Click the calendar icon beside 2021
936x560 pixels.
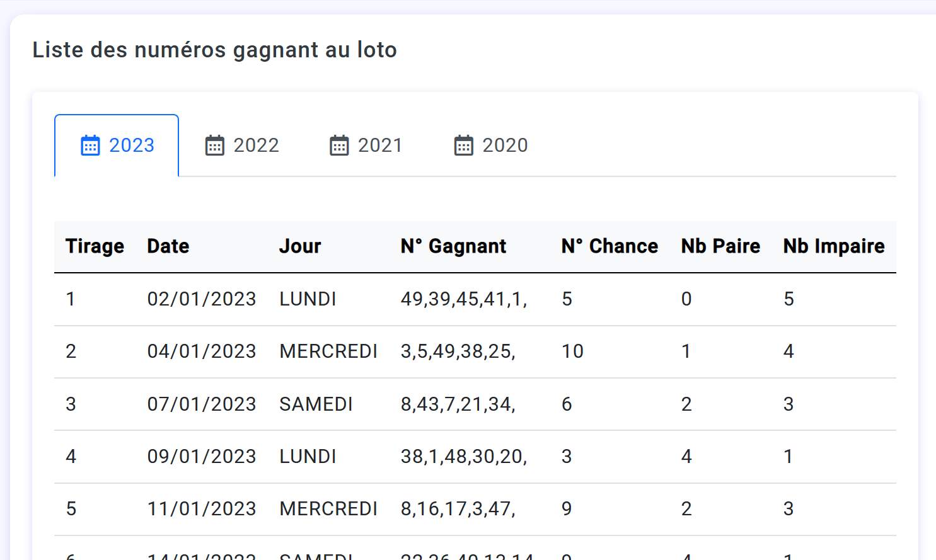coord(339,146)
